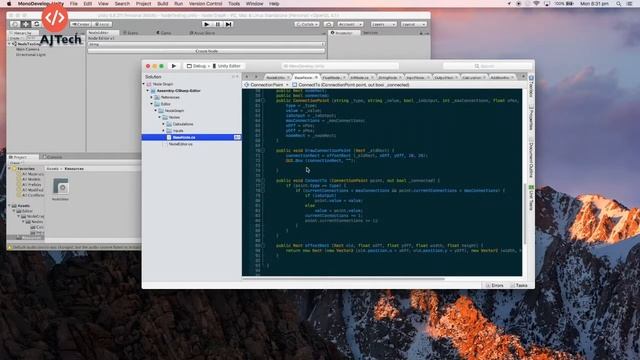Click the code editor vertical scrollbar

(x=524, y=214)
